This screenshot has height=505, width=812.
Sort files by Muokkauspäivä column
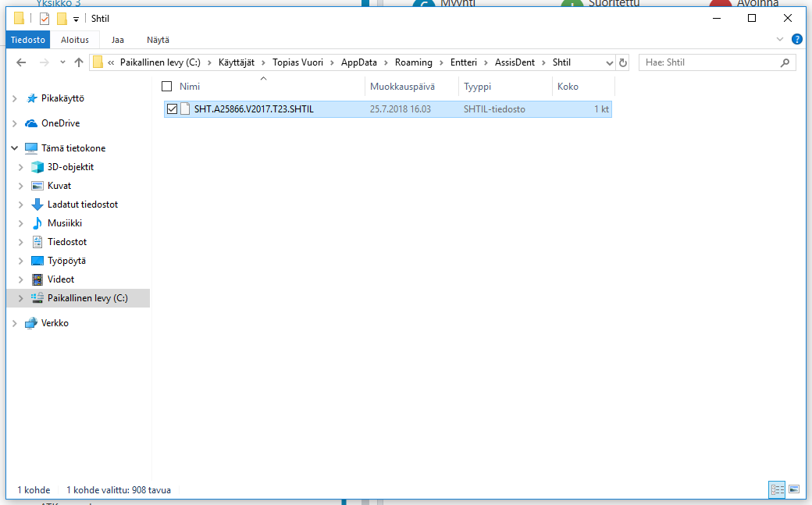402,87
